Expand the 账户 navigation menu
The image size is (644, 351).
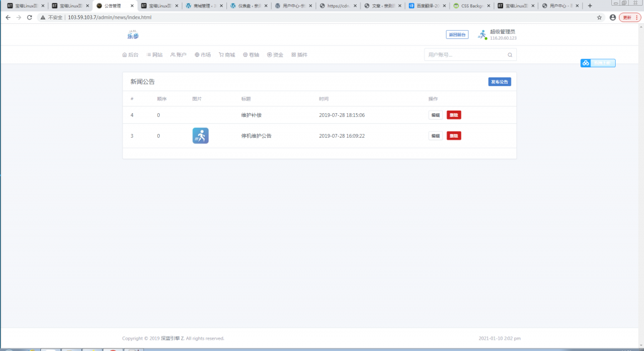(179, 55)
